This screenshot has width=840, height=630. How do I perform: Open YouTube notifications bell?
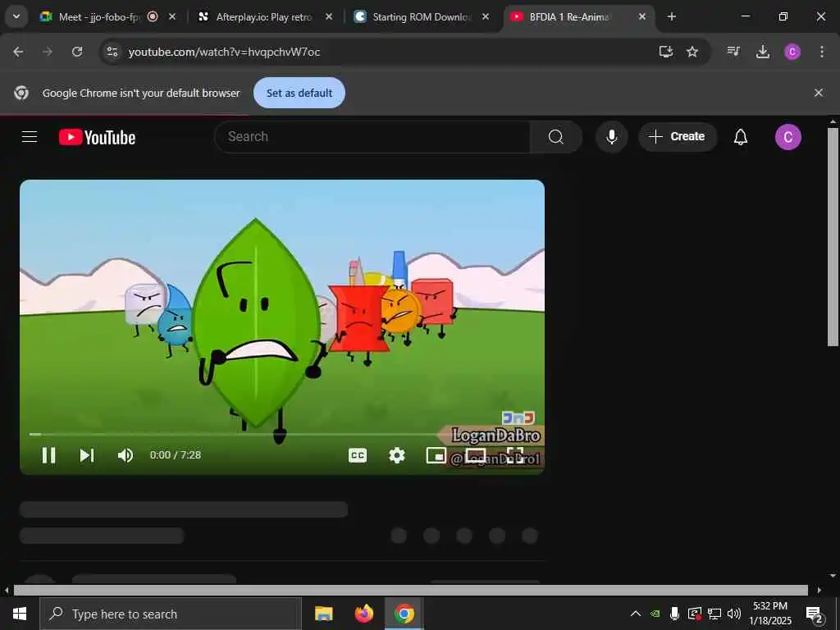pyautogui.click(x=741, y=137)
